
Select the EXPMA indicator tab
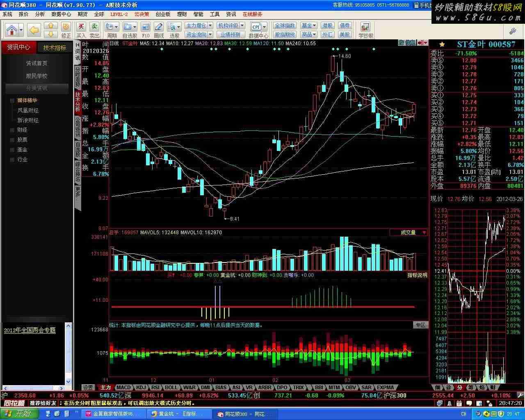pos(386,388)
